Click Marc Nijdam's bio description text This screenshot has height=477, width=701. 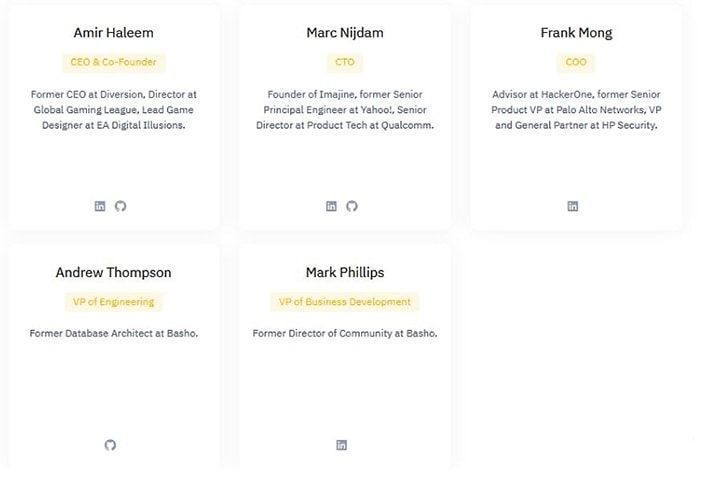click(x=344, y=110)
